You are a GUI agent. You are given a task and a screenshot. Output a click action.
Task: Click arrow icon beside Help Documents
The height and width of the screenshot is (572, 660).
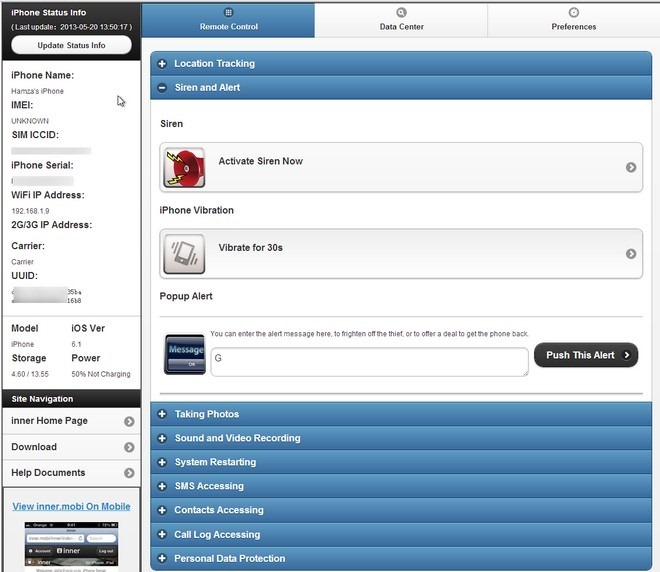point(129,473)
